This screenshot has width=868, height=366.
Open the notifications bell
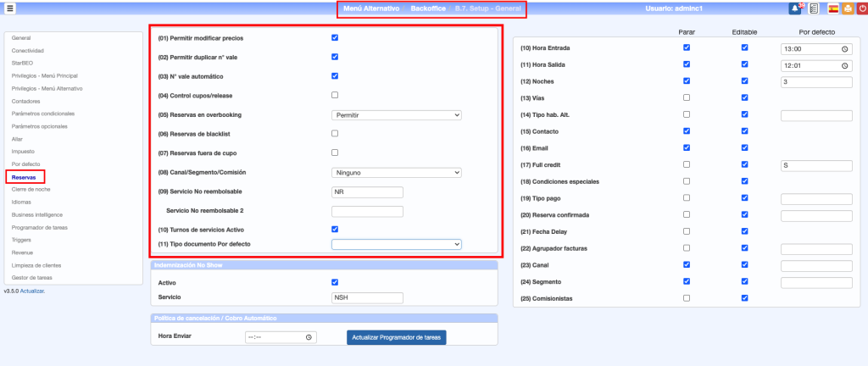(795, 8)
